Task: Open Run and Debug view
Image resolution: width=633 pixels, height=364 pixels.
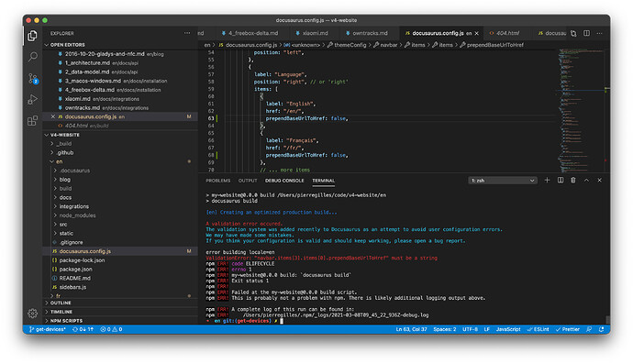Action: point(33,99)
